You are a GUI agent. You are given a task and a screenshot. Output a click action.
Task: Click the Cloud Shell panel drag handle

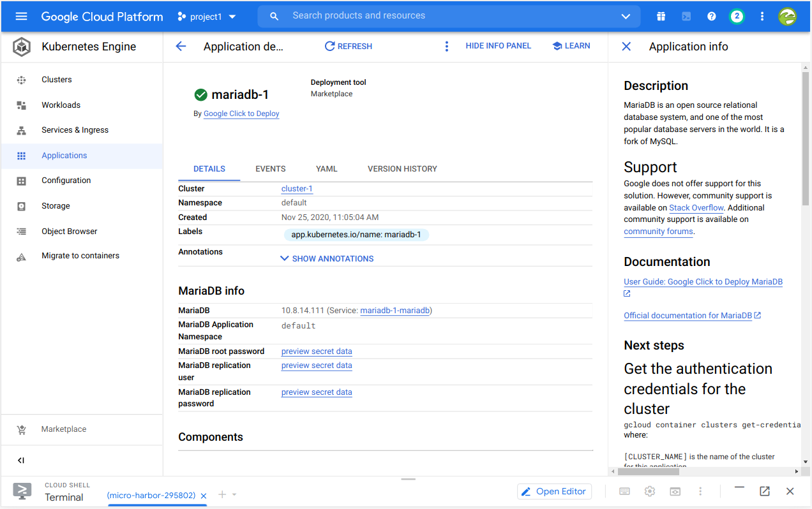click(x=409, y=479)
